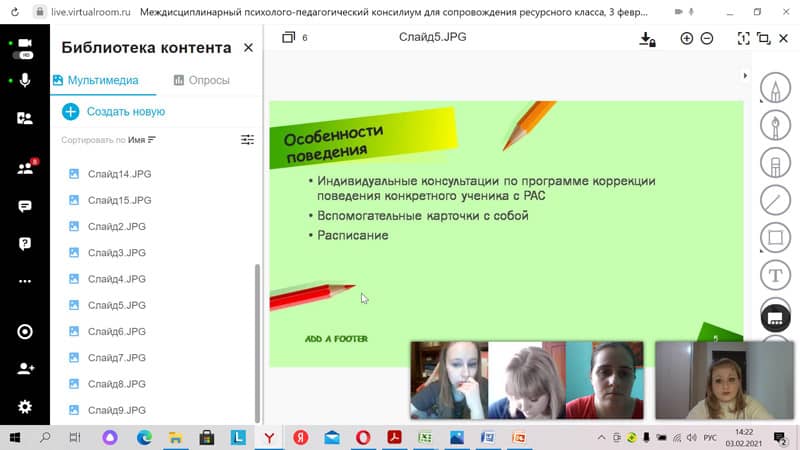
Task: Show hidden tray icons chevron
Action: (x=602, y=438)
